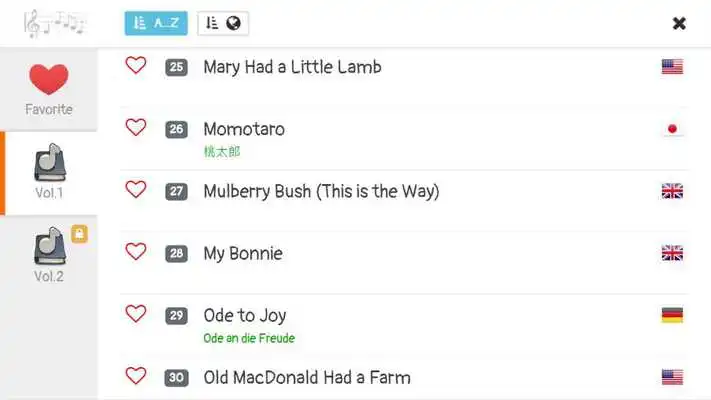Close the song list panel
Viewport: 711px width, 400px height.
679,23
